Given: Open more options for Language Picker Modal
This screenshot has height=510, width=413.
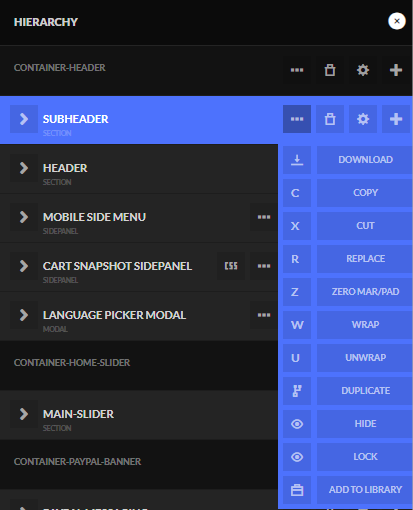Looking at the screenshot, I should [264, 315].
